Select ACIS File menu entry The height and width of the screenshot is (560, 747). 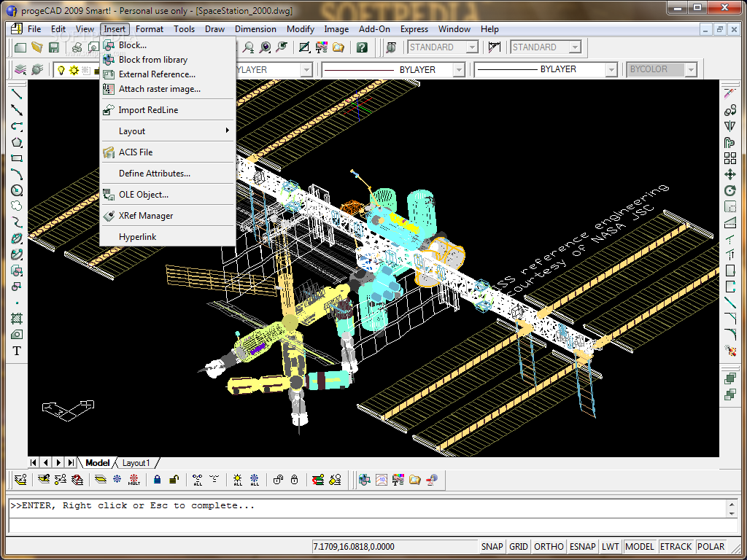click(168, 152)
